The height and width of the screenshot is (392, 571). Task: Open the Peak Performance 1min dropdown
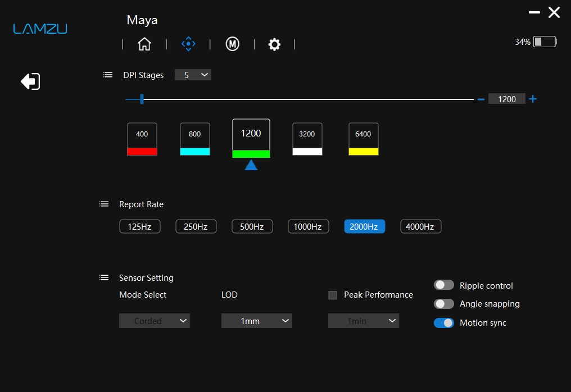coord(364,321)
